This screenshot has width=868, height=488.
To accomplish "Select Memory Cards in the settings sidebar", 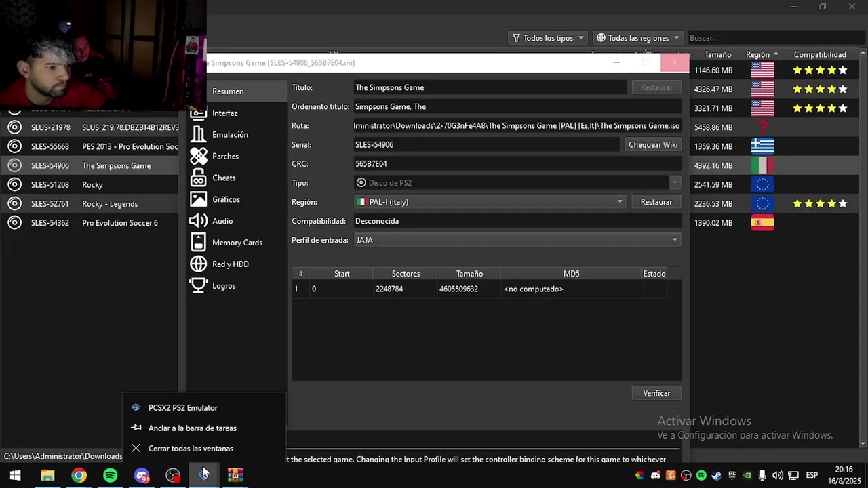I will (237, 243).
